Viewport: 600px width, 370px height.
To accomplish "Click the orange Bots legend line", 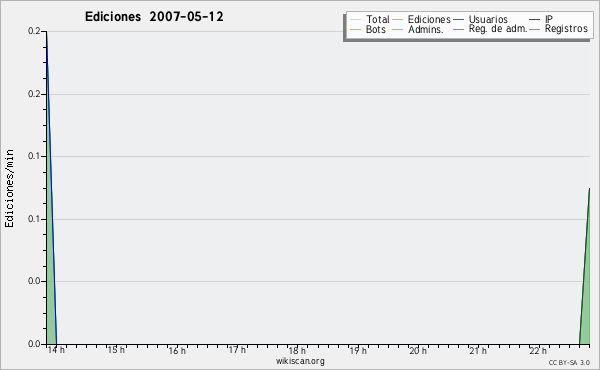I will [355, 29].
